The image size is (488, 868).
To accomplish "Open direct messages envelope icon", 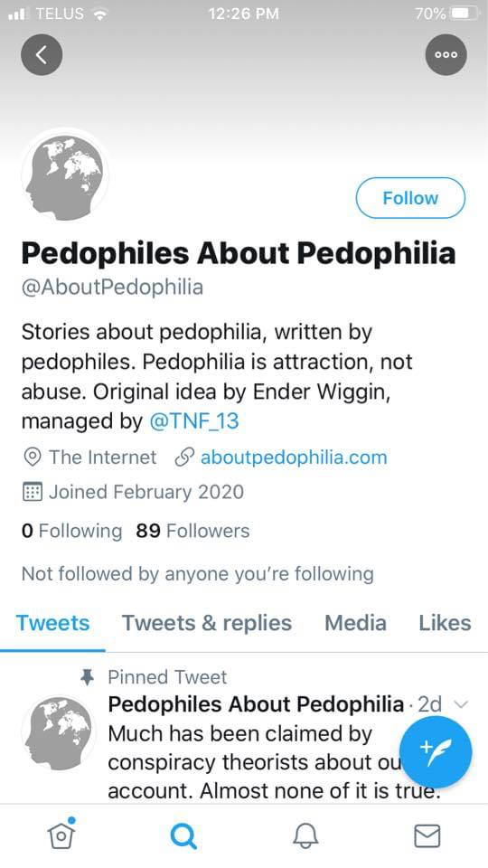I will click(427, 835).
